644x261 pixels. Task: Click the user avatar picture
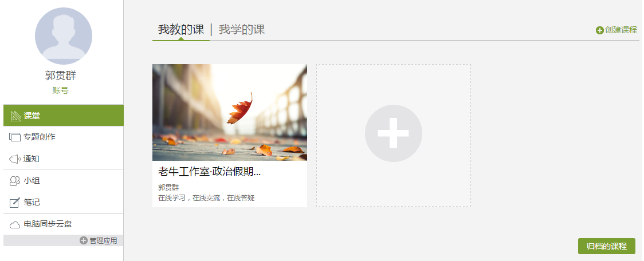64,35
